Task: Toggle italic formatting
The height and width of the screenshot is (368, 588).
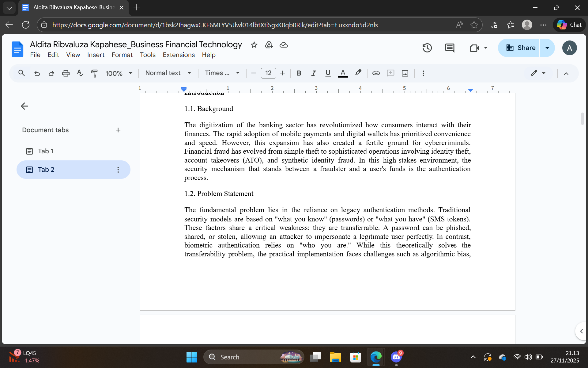Action: tap(313, 73)
